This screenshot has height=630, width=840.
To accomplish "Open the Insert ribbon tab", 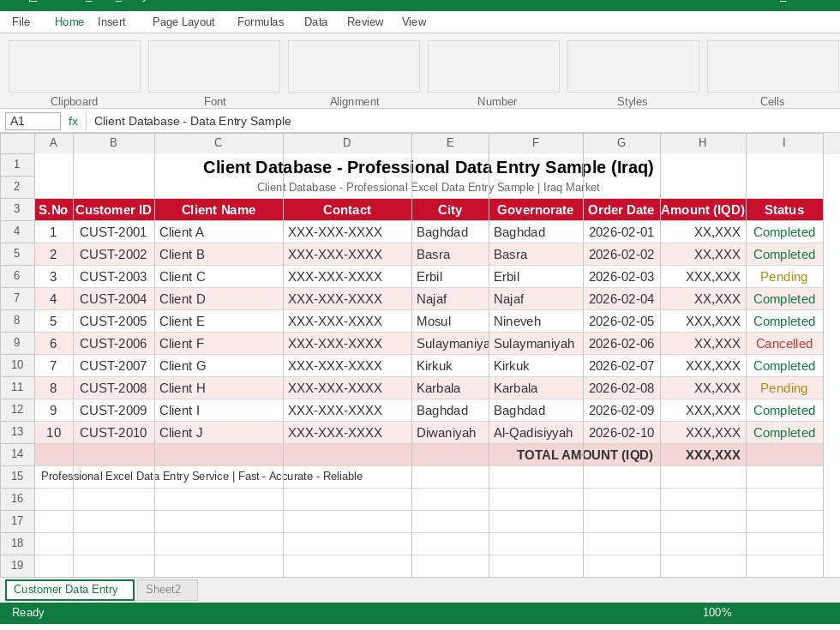I will tap(111, 22).
